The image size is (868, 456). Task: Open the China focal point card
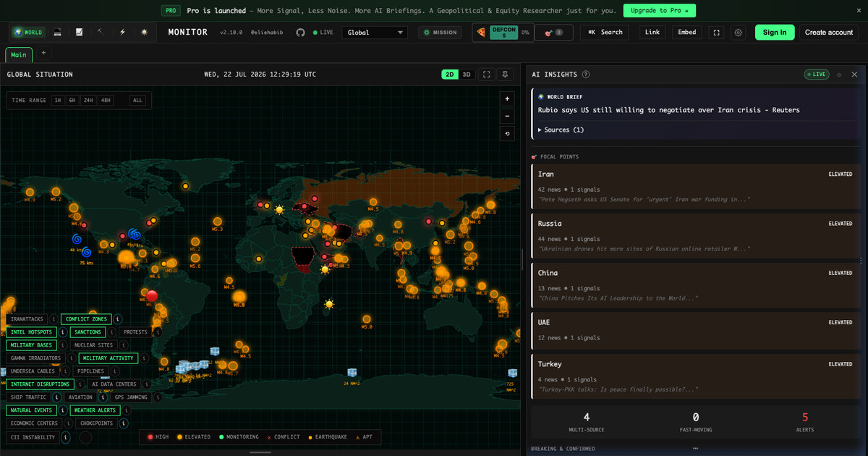pos(696,285)
